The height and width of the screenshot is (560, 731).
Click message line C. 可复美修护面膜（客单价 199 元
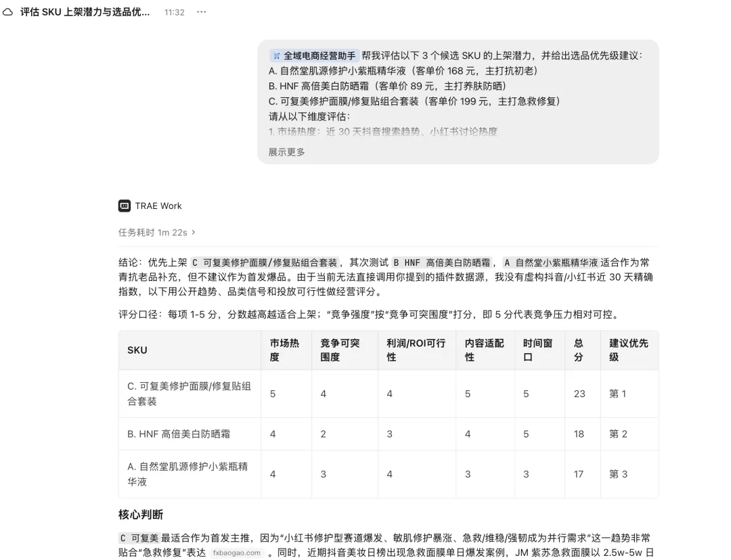[x=414, y=101]
